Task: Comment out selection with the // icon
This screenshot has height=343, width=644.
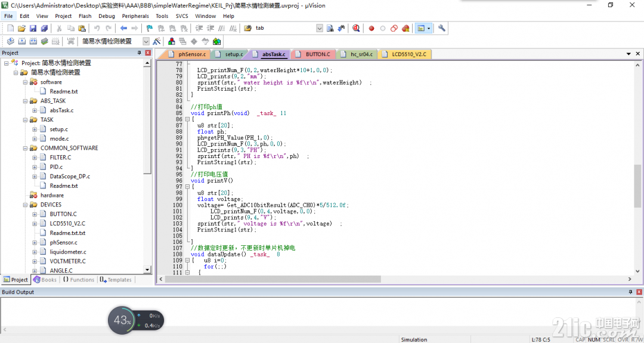Action: point(222,29)
